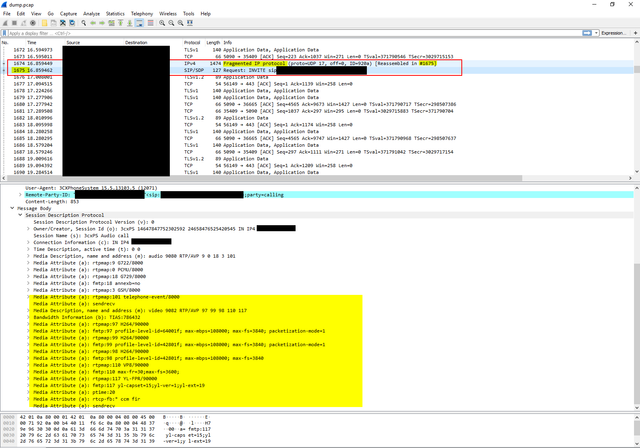Reload this capture file

72,23
